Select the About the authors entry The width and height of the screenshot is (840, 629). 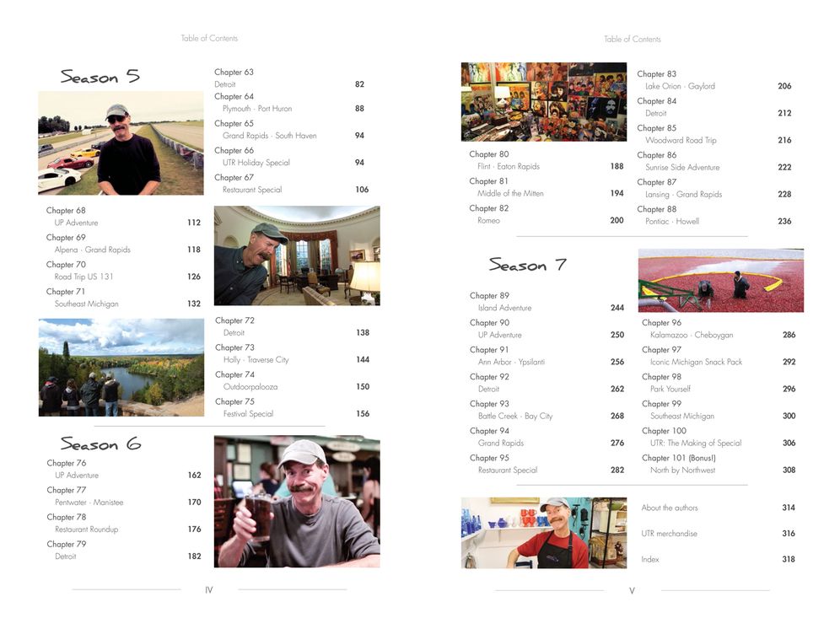[719, 508]
